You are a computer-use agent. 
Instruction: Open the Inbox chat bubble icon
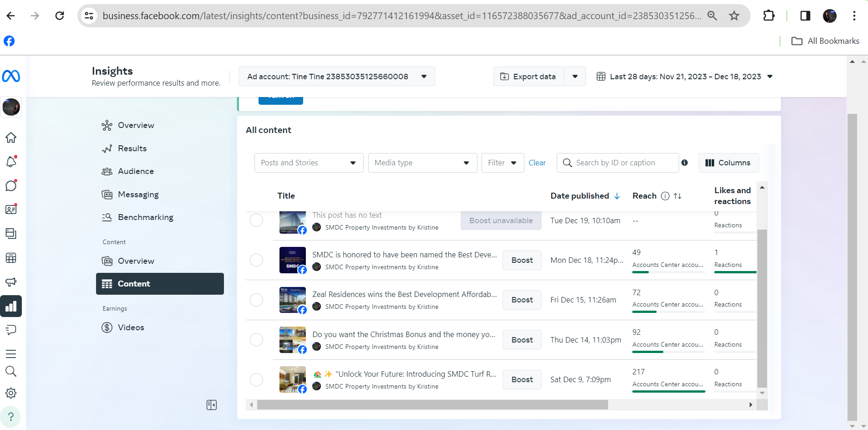pyautogui.click(x=11, y=185)
